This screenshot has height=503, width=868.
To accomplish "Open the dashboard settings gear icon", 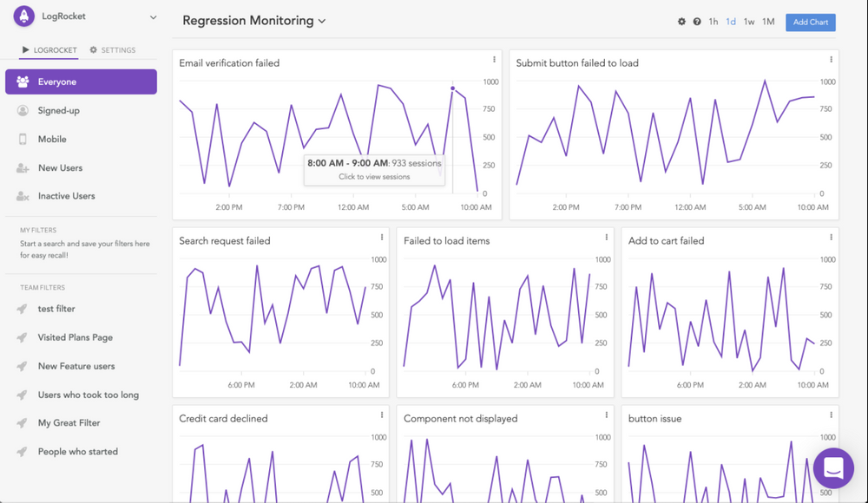I will (682, 22).
